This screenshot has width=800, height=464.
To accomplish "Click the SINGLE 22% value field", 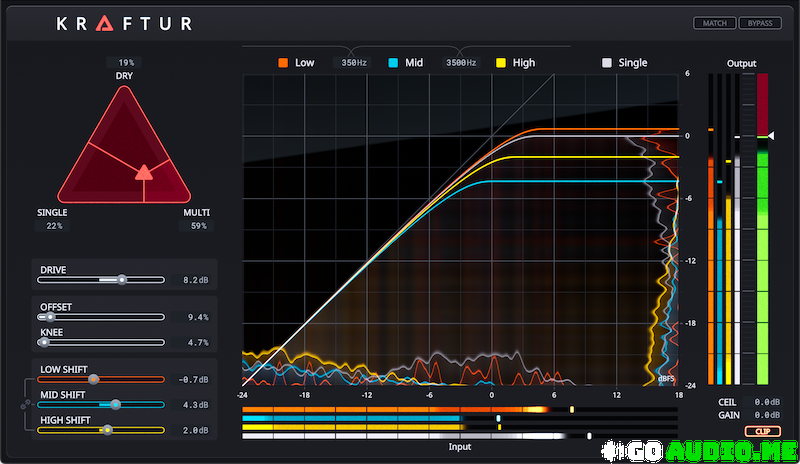I will 54,226.
